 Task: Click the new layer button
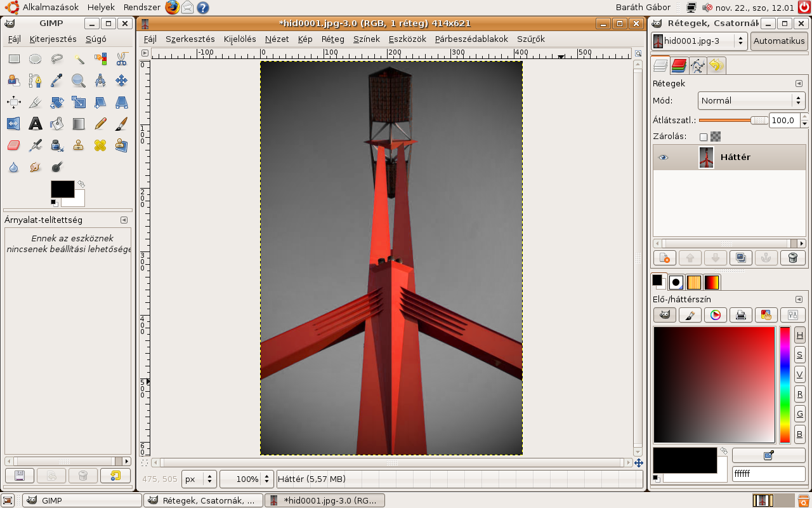[x=665, y=258]
